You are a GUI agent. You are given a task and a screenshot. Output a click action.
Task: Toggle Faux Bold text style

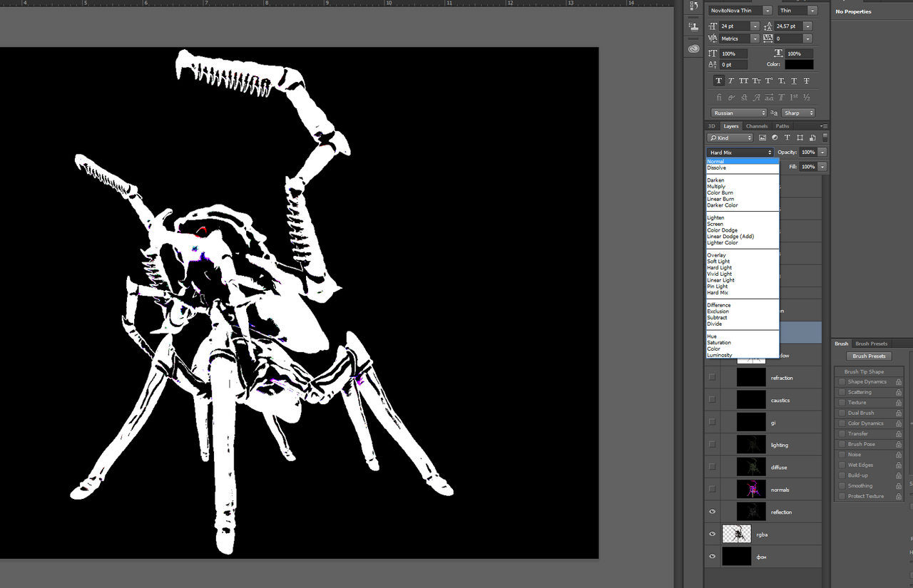click(718, 81)
